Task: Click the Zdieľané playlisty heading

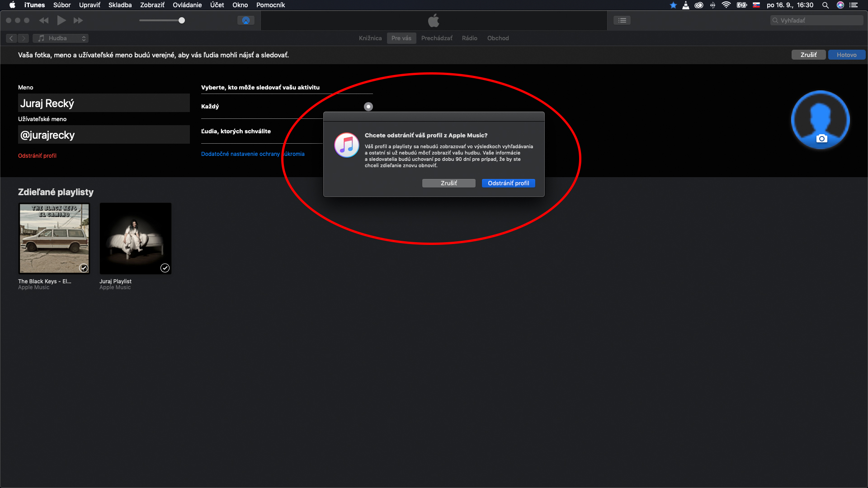Action: point(56,192)
